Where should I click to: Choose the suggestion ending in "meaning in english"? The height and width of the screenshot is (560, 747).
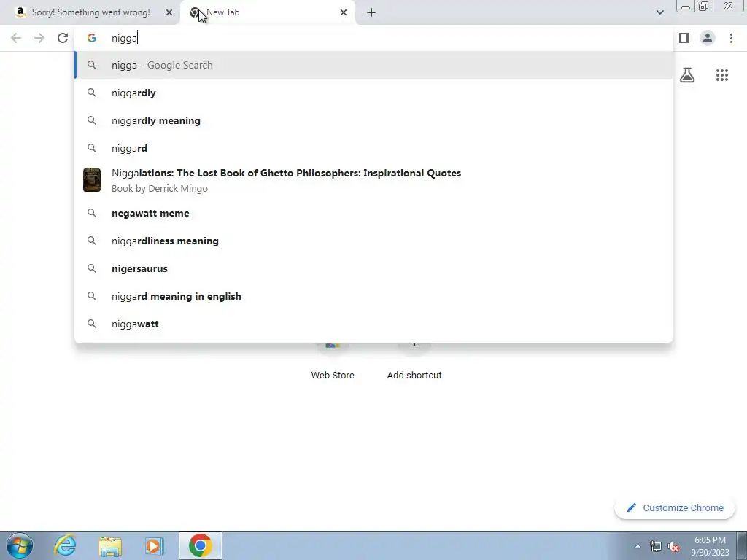373,296
